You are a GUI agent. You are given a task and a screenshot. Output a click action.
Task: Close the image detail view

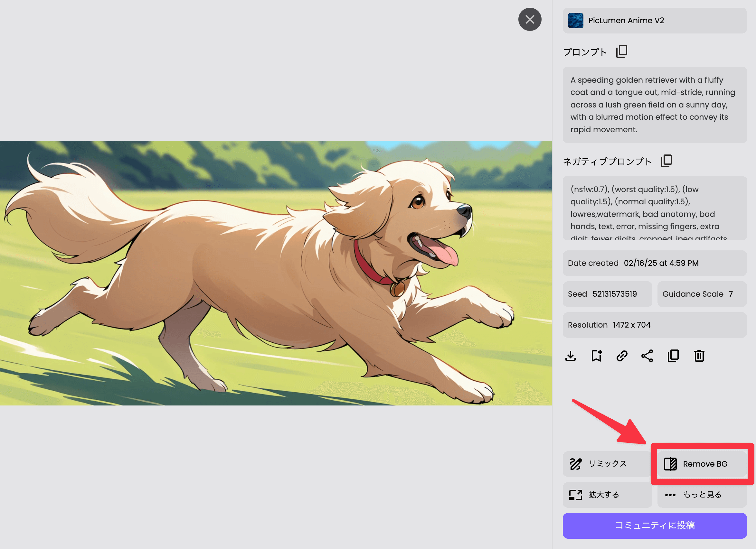[530, 19]
